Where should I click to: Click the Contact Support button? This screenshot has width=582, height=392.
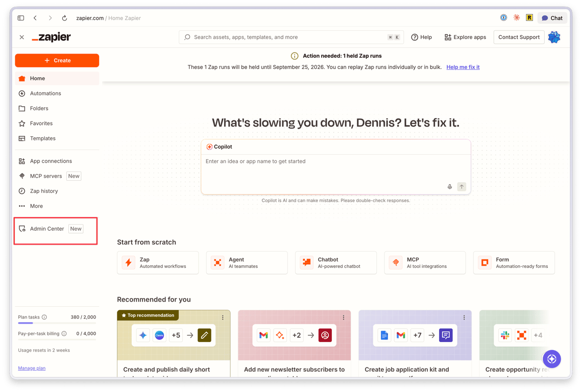point(519,37)
